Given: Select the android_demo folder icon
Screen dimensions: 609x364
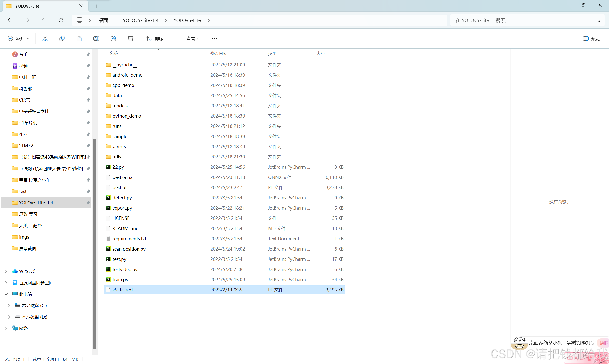Looking at the screenshot, I should pyautogui.click(x=108, y=75).
